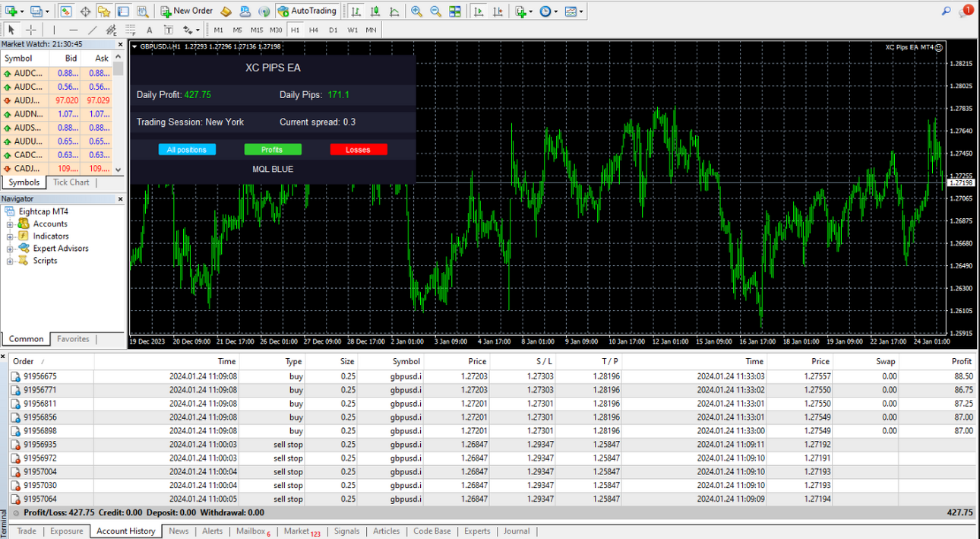Zoom in on the chart

416,11
